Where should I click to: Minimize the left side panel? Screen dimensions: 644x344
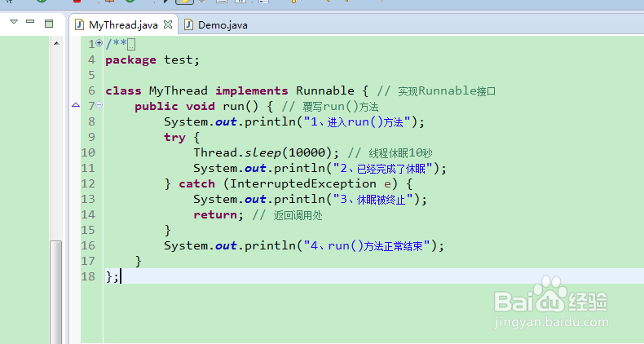[x=30, y=21]
